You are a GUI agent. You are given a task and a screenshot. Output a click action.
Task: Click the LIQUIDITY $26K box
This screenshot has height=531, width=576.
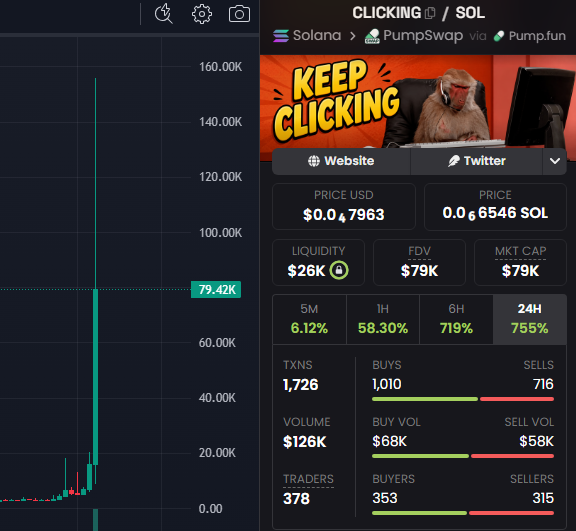tap(318, 262)
